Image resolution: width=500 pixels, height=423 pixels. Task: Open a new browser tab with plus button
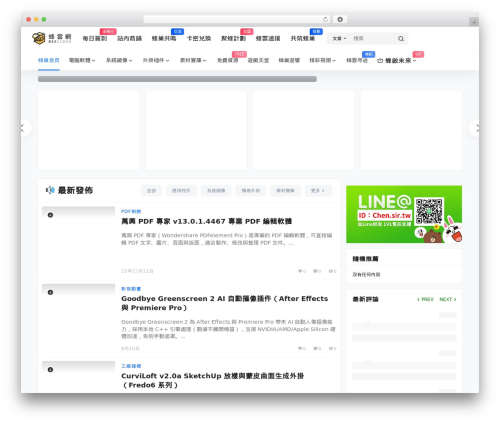[x=474, y=22]
